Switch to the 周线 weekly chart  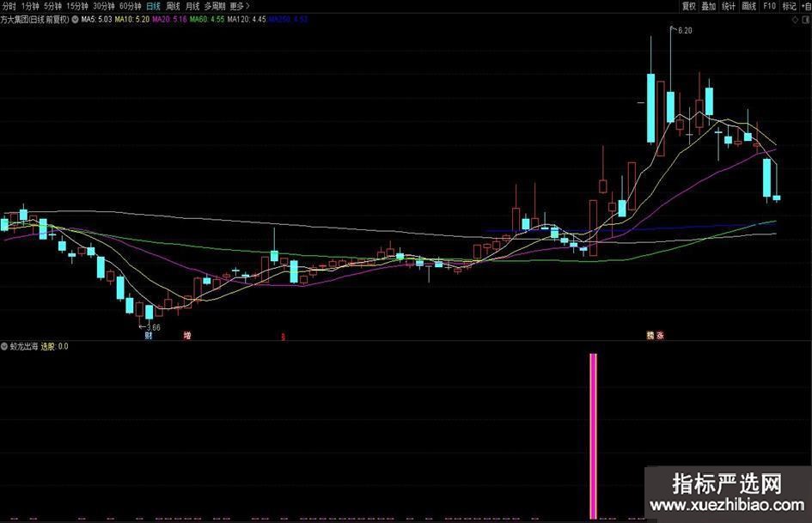click(x=173, y=6)
